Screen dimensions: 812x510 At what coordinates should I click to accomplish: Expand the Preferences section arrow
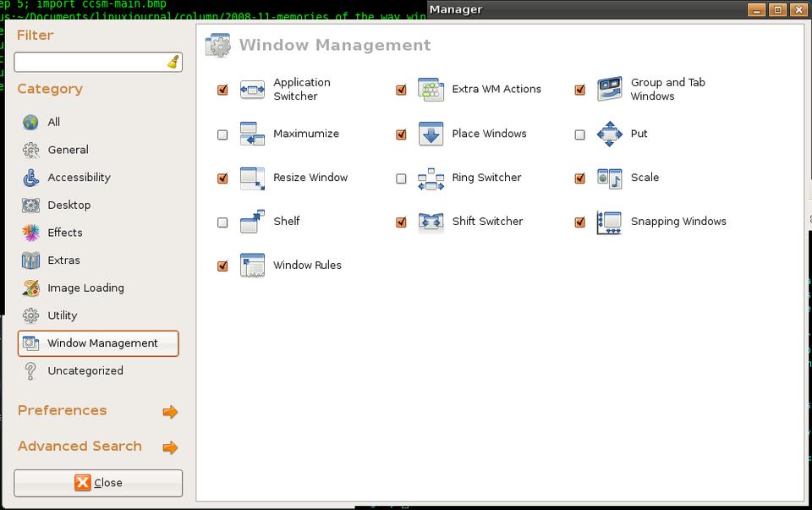pos(170,412)
